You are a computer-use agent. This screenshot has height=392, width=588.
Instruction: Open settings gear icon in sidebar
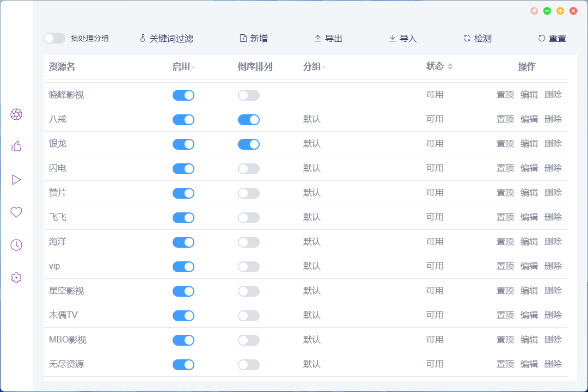point(16,278)
